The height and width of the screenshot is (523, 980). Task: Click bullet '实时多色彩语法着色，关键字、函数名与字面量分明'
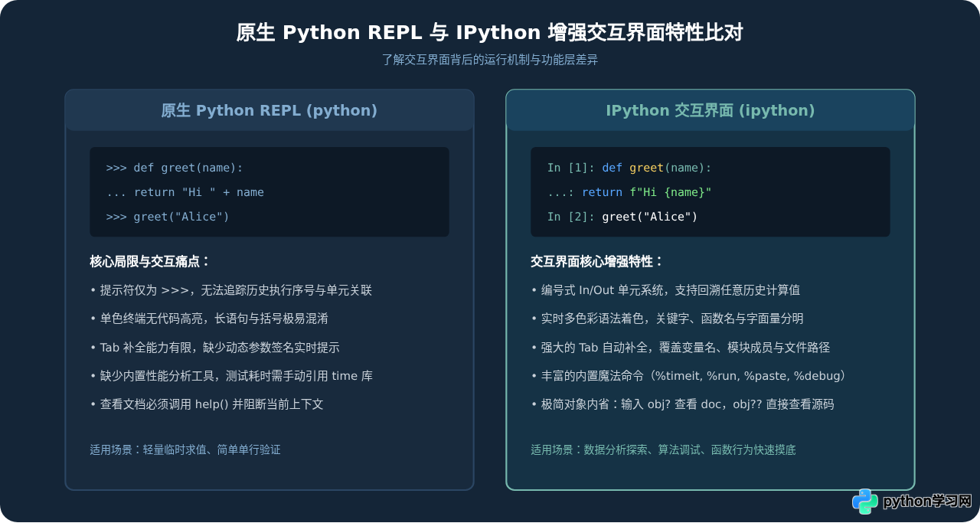(667, 319)
